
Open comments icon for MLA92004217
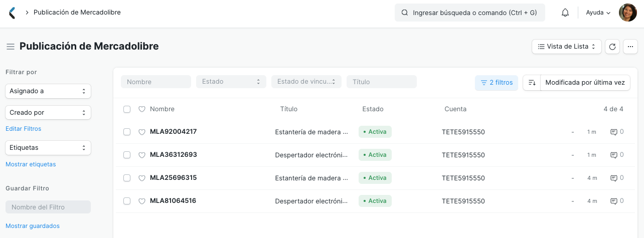(x=613, y=132)
